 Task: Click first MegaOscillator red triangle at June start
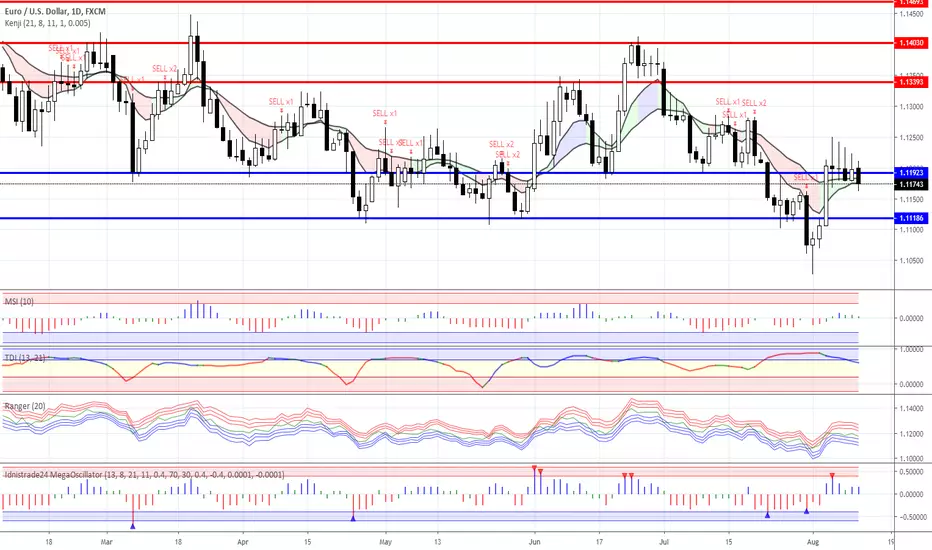click(534, 469)
